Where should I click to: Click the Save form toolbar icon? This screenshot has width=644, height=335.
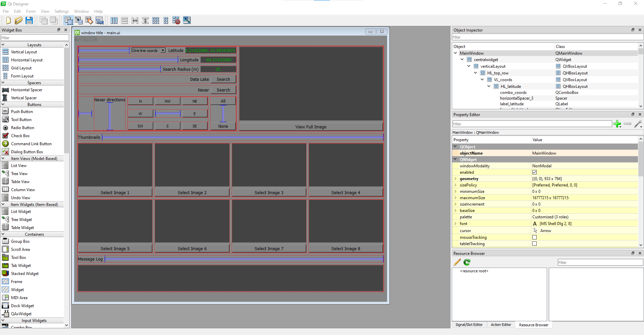[x=29, y=20]
